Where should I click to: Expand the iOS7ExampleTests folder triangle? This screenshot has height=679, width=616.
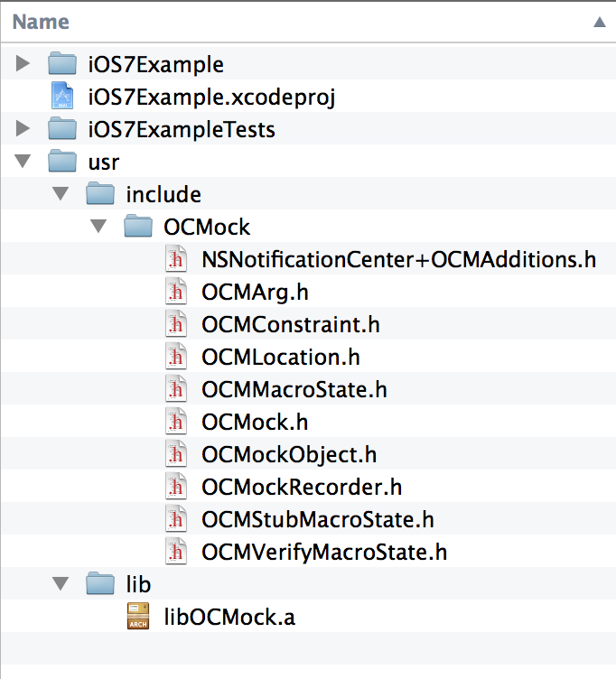(23, 128)
